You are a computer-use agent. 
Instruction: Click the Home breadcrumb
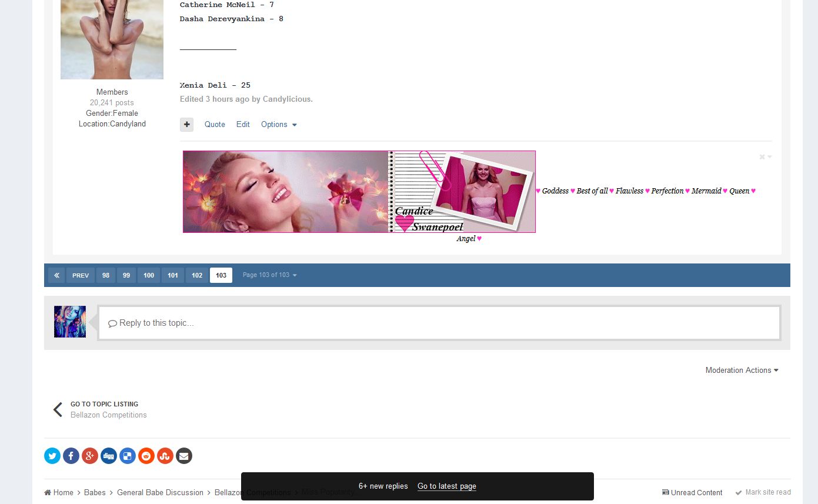(x=59, y=493)
